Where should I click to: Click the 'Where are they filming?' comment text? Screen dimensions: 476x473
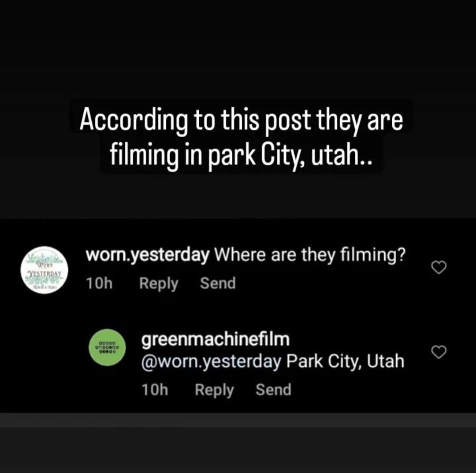point(310,255)
